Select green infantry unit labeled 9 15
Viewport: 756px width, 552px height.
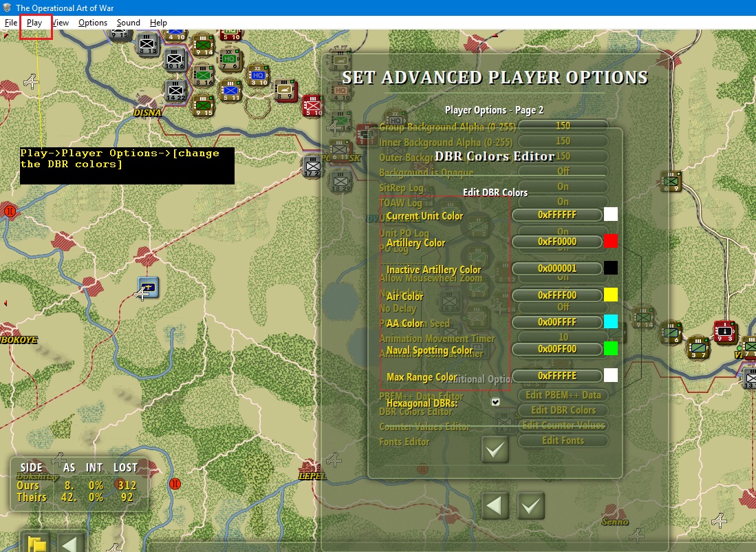pyautogui.click(x=204, y=106)
